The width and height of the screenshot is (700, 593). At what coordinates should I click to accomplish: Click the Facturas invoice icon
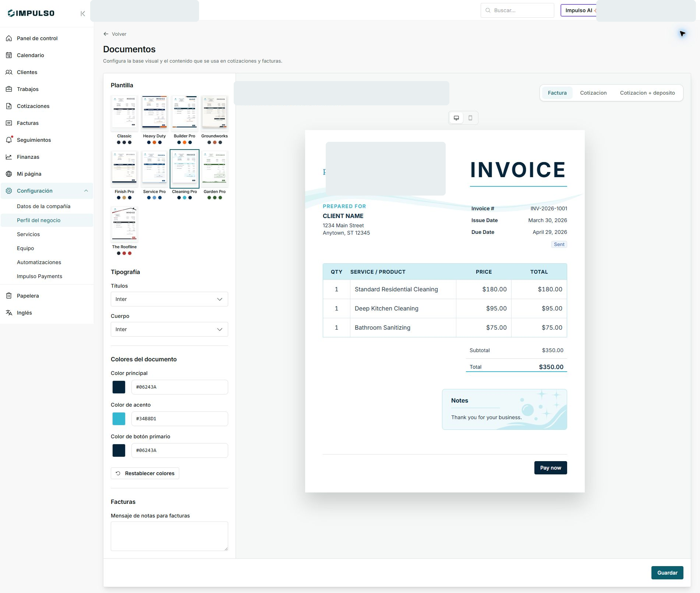pos(9,123)
